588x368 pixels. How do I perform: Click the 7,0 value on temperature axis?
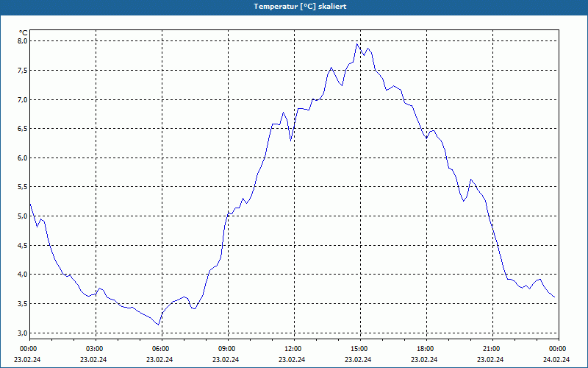coord(23,99)
